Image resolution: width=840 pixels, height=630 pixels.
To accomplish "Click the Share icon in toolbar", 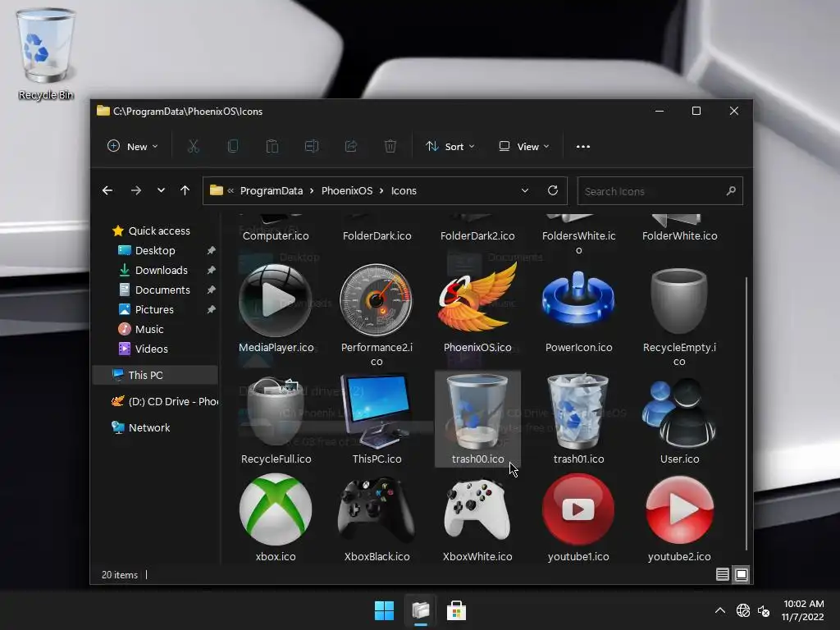I will pyautogui.click(x=351, y=146).
